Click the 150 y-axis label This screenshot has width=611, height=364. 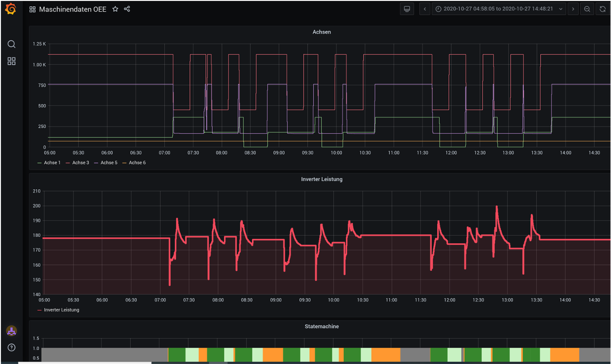point(36,280)
